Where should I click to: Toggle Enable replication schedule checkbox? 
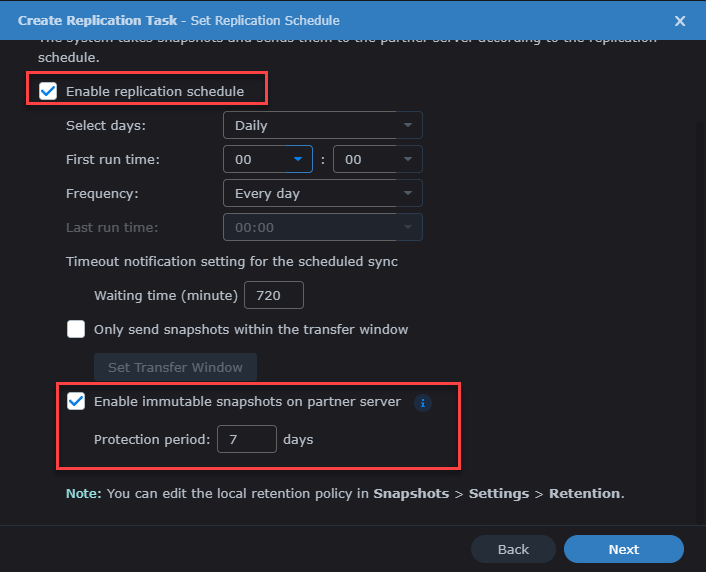tap(48, 92)
